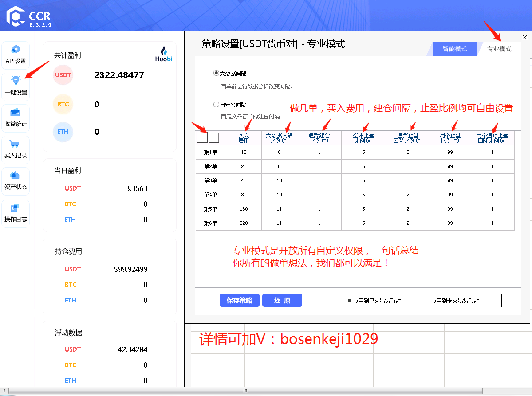Click the 当日盈利 panel title
Viewport: 532px width, 396px height.
point(67,171)
